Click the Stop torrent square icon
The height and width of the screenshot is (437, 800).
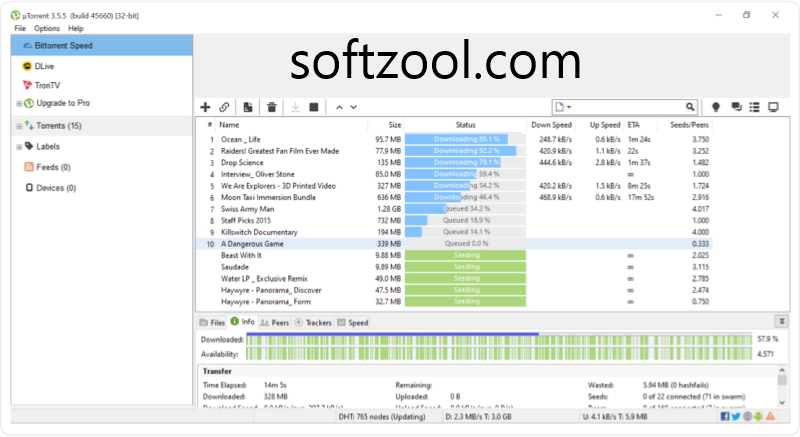[314, 107]
